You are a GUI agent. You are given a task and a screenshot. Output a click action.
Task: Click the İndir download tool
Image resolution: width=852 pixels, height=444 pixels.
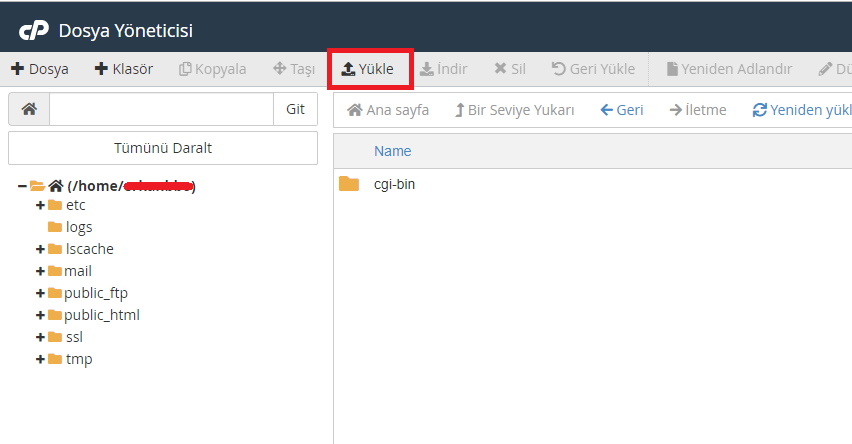click(443, 69)
